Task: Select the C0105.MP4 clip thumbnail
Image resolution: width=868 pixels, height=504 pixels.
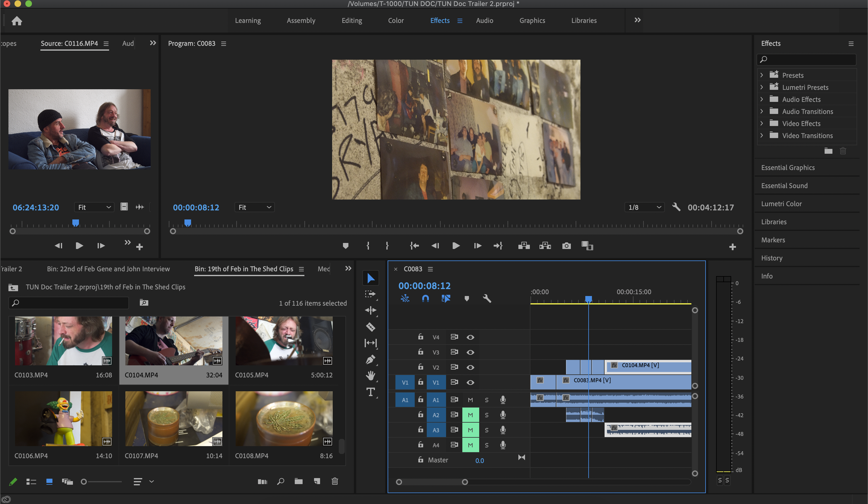Action: pyautogui.click(x=284, y=341)
